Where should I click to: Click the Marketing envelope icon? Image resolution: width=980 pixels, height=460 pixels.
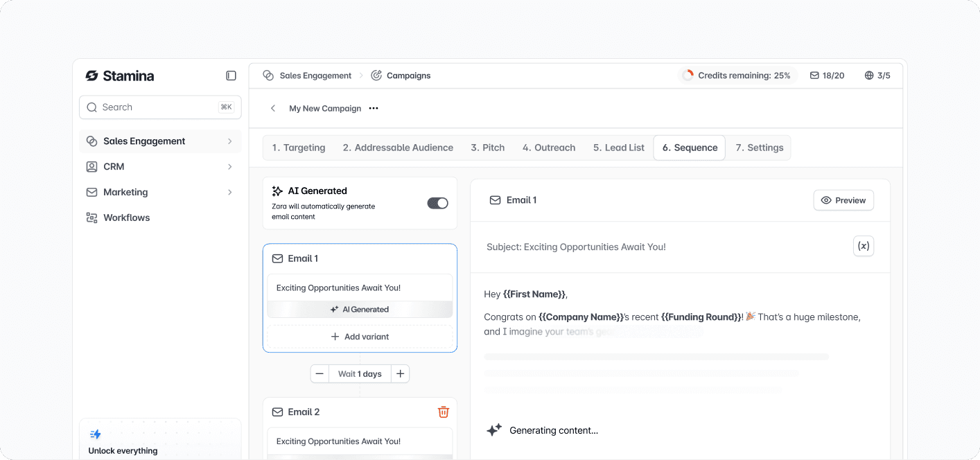[x=91, y=193]
